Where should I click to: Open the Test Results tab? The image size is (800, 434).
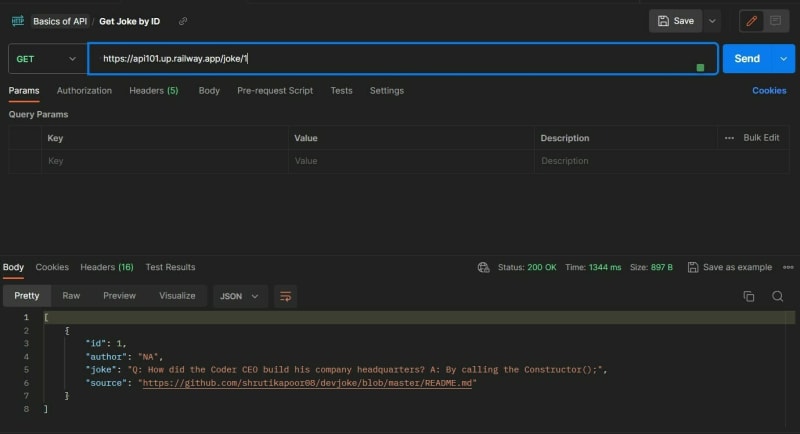click(x=170, y=267)
